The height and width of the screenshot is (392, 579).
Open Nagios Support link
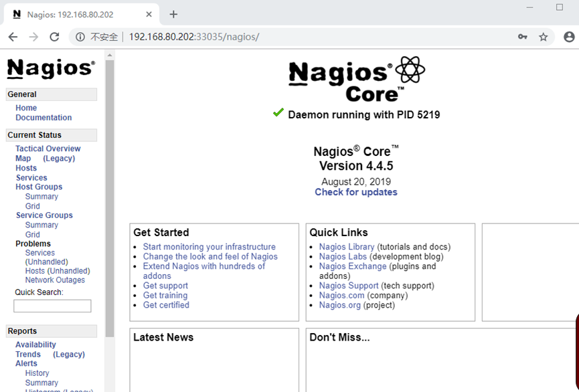(349, 286)
